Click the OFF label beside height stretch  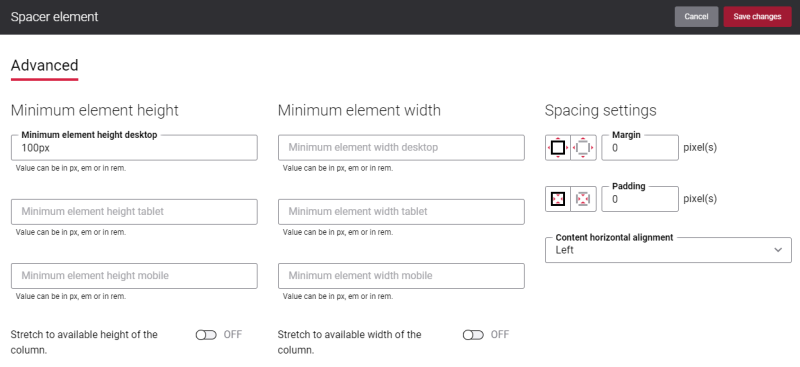(233, 335)
